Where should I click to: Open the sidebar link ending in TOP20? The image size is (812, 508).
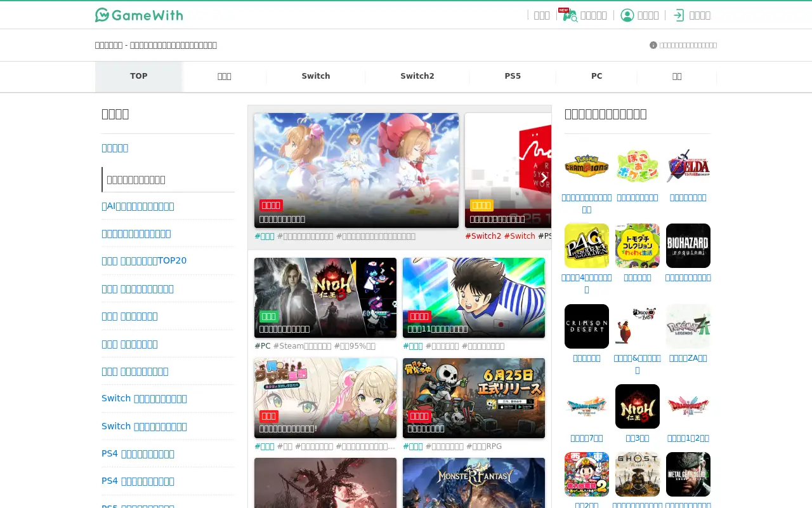144,260
